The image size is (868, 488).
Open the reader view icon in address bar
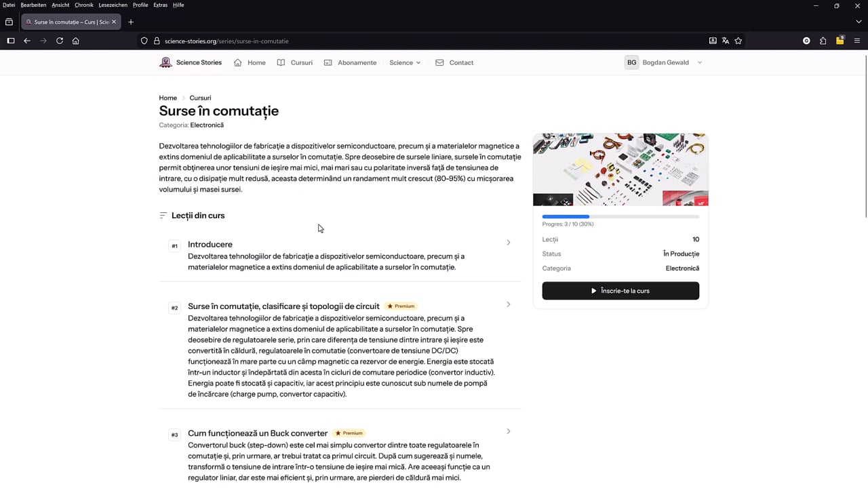pos(713,41)
